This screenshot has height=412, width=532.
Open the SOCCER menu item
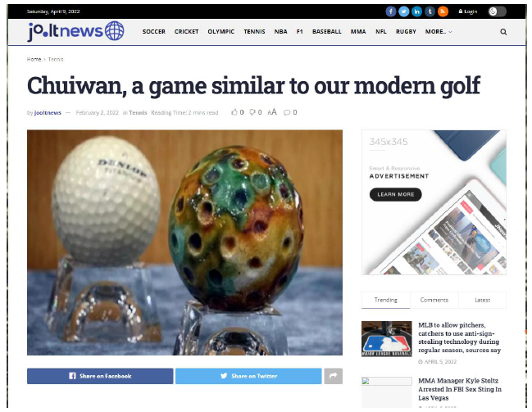[153, 32]
